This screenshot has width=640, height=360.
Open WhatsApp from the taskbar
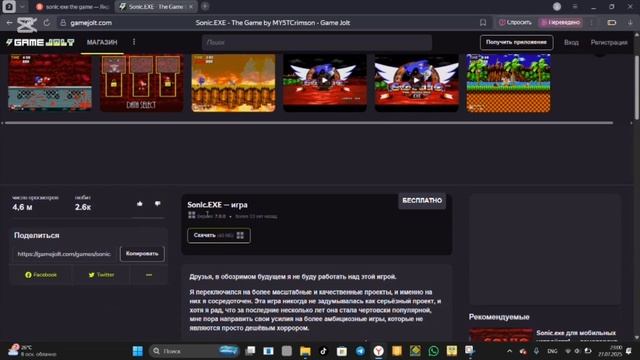pyautogui.click(x=433, y=351)
